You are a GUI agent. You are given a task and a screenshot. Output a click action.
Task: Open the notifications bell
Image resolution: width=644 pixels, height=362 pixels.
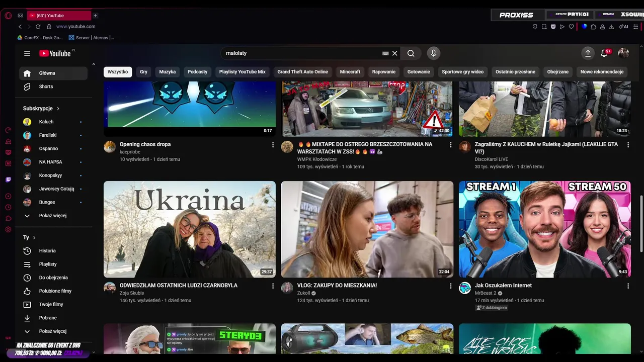coord(605,53)
